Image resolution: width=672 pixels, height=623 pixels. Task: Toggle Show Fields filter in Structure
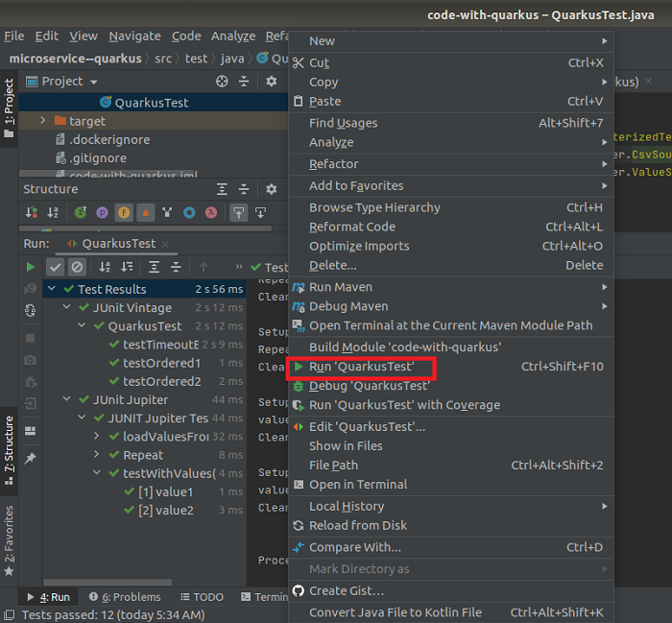(x=124, y=212)
